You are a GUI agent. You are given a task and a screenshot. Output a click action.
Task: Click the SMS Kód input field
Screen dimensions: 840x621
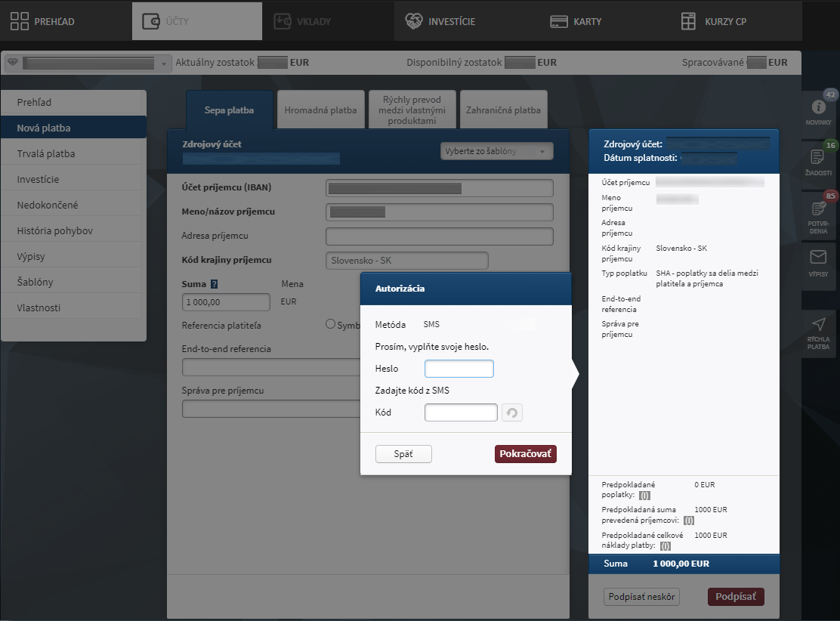click(x=461, y=412)
